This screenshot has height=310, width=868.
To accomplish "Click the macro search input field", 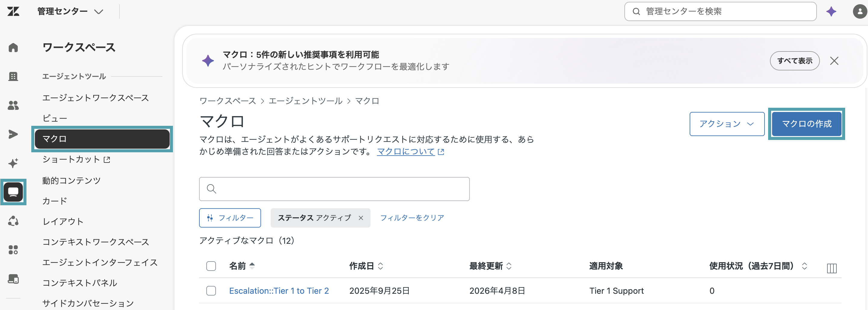I will [x=334, y=189].
